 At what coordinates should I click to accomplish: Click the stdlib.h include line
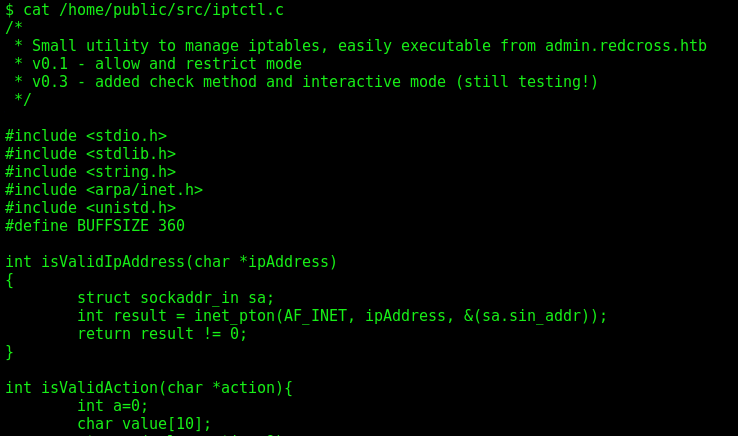(x=90, y=153)
